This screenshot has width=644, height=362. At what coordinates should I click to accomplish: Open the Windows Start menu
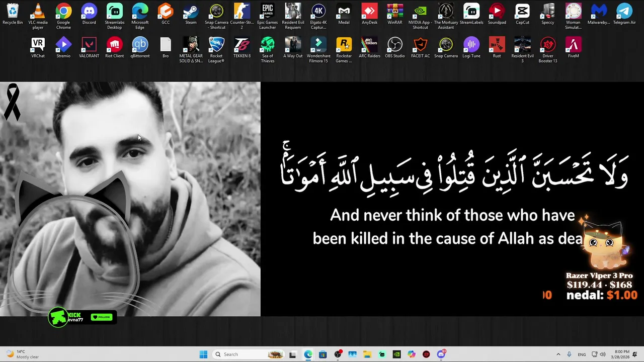click(x=203, y=354)
